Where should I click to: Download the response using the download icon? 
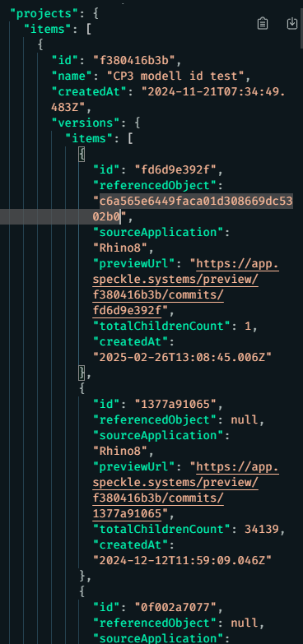click(x=291, y=23)
